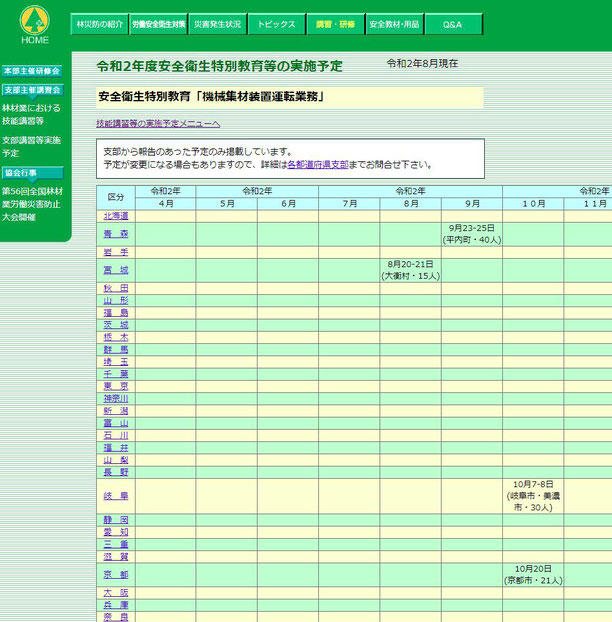This screenshot has height=622, width=612.
Task: Open the 東京 prefecture link
Action: (116, 386)
